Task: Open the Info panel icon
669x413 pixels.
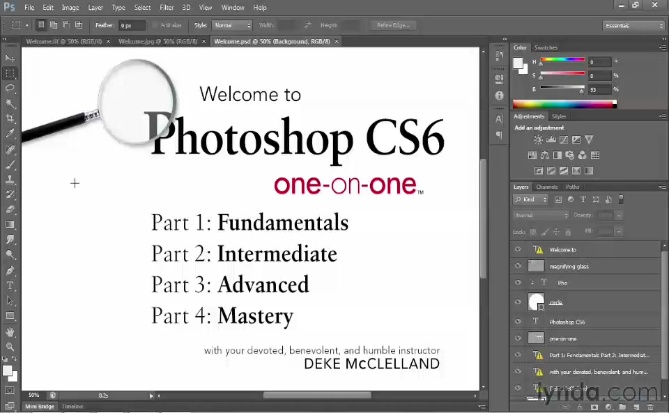Action: (x=499, y=96)
